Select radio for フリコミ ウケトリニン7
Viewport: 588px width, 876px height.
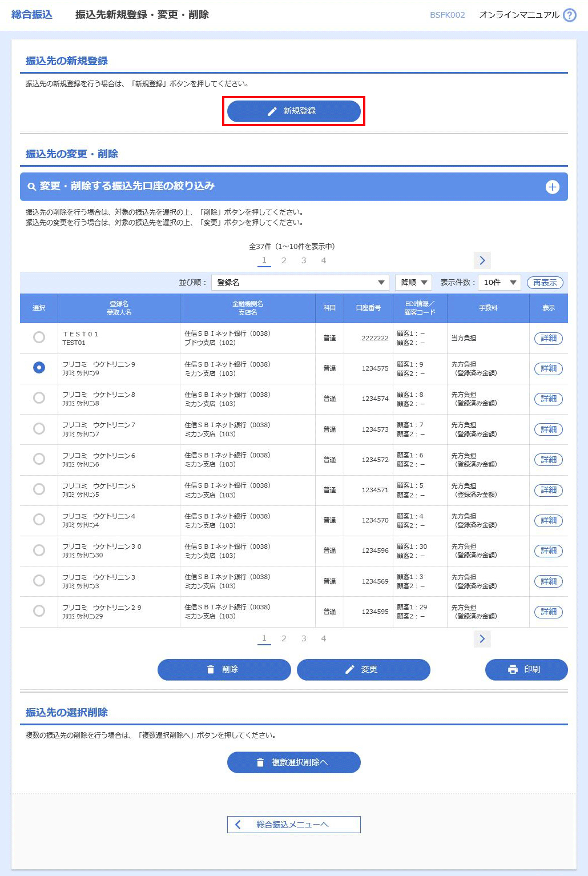39,428
